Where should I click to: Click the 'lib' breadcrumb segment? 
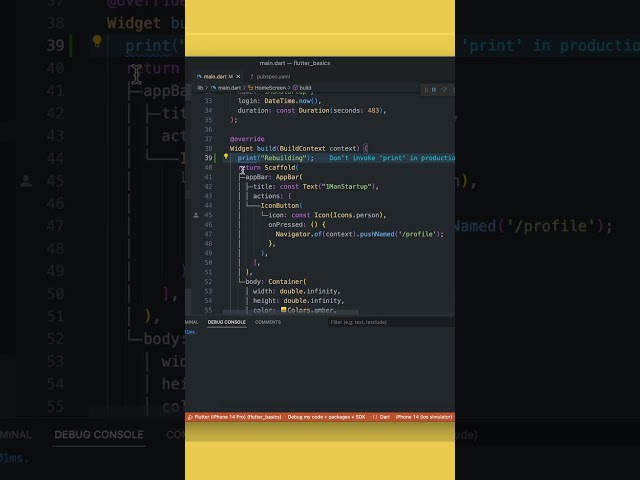point(200,88)
